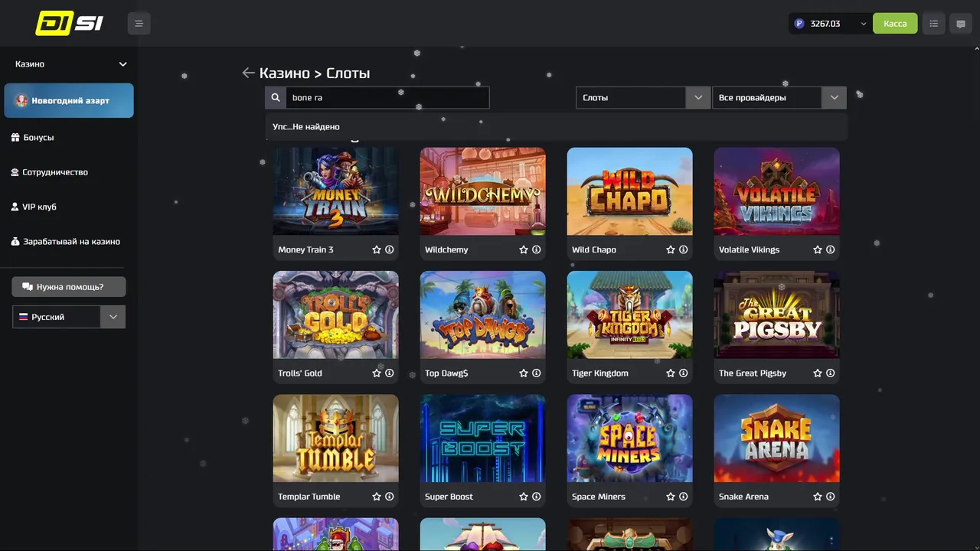This screenshot has height=551, width=980.
Task: Favorite The Great Pigsby with star
Action: pos(818,373)
